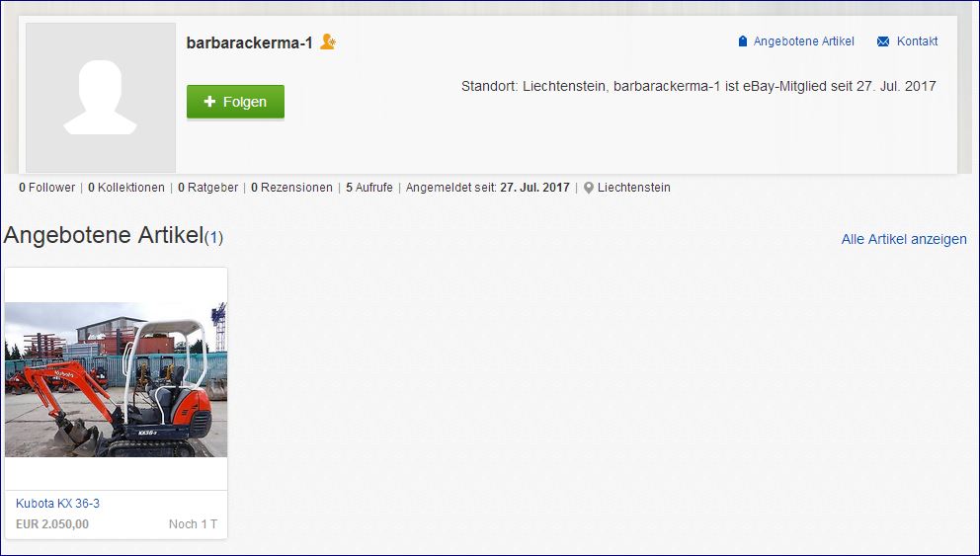Screen dimensions: 980x556
Task: Click Angemeldet seit 27. Jul. 2017 text
Action: pyautogui.click(x=487, y=188)
